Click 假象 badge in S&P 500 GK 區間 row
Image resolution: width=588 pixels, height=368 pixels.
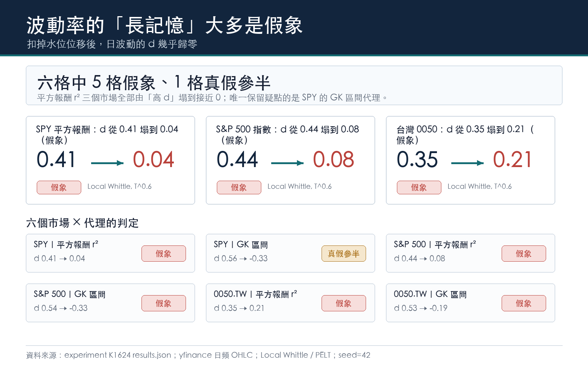164,303
